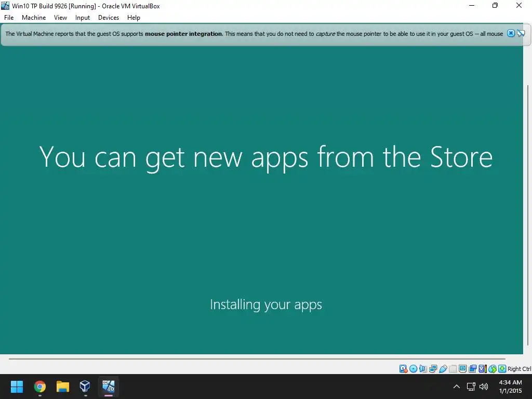The image size is (532, 399).
Task: Dismiss the mouse pointer integration notification
Action: 511,33
